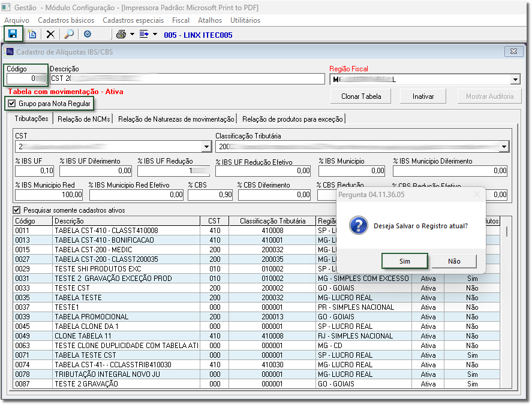Click the printer icon in toolbar

121,34
